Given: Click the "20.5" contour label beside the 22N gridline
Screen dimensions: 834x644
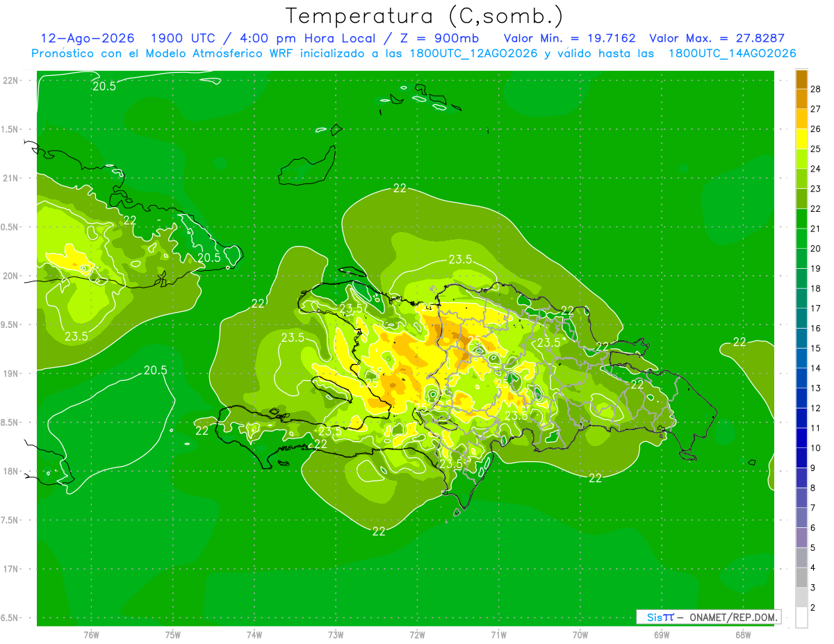Looking at the screenshot, I should pos(104,85).
